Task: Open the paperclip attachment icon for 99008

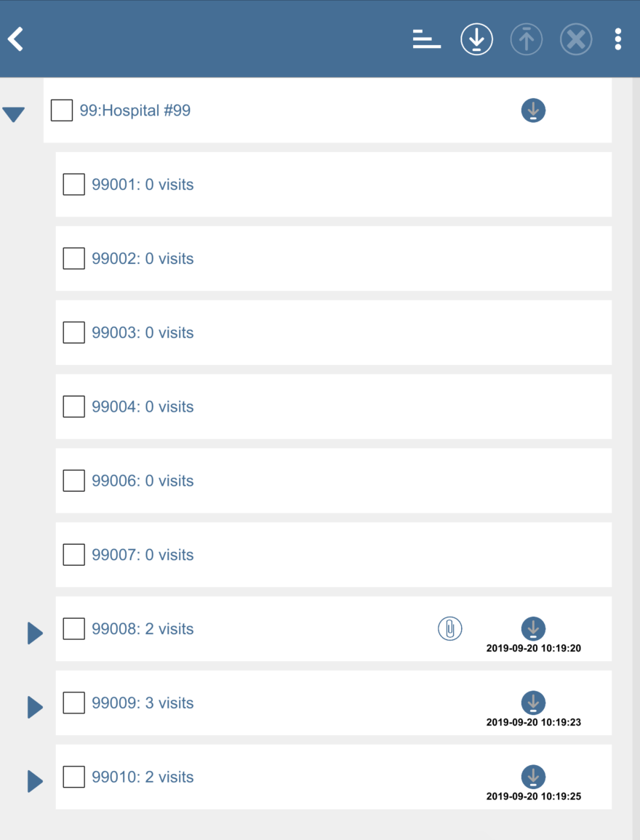Action: click(x=450, y=628)
